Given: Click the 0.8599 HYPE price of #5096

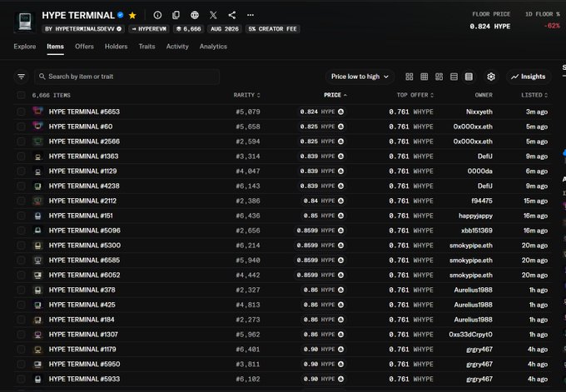Looking at the screenshot, I should tap(320, 231).
